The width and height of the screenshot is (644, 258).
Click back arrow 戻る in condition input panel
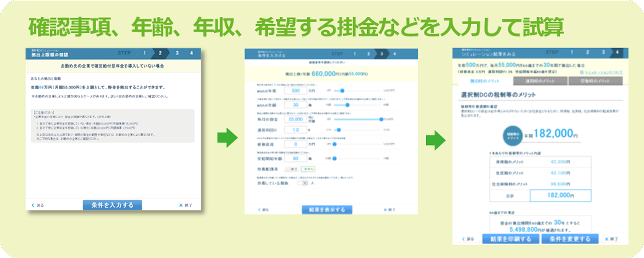pyautogui.click(x=263, y=210)
